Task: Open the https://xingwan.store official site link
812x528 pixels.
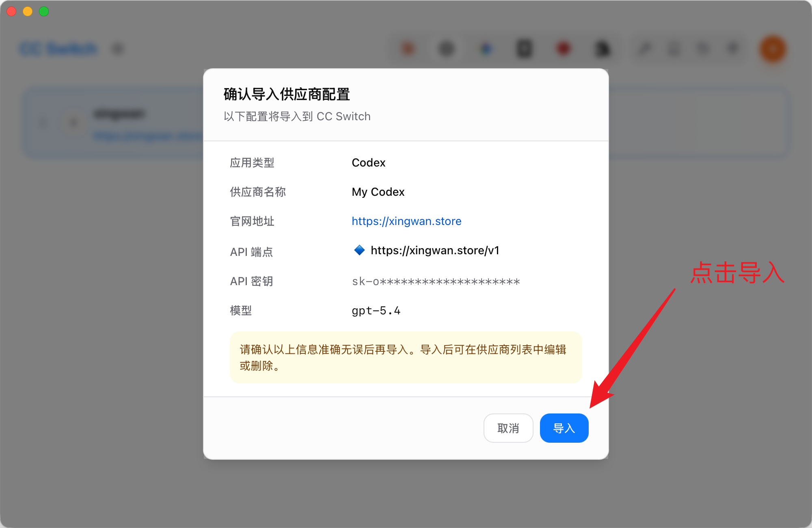Action: [406, 221]
